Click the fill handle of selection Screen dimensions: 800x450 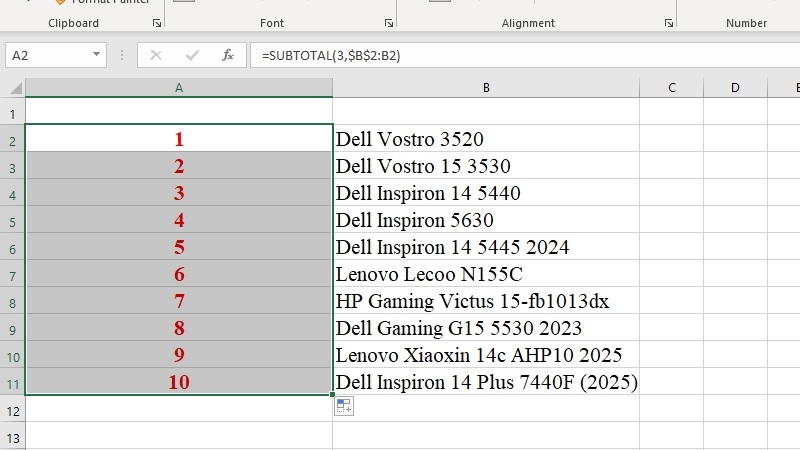tap(333, 394)
